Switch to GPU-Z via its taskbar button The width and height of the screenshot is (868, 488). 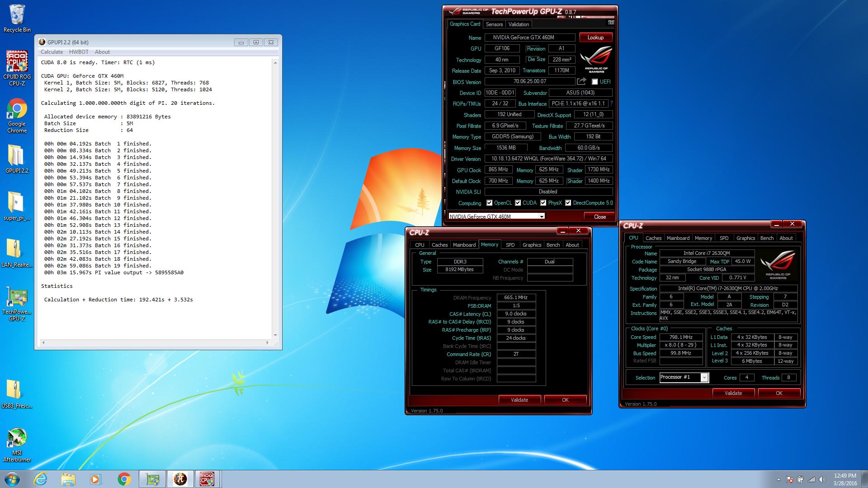pyautogui.click(x=152, y=479)
